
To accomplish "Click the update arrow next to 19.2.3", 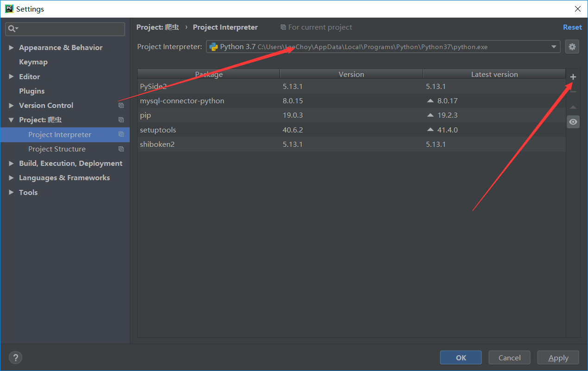I will click(430, 115).
